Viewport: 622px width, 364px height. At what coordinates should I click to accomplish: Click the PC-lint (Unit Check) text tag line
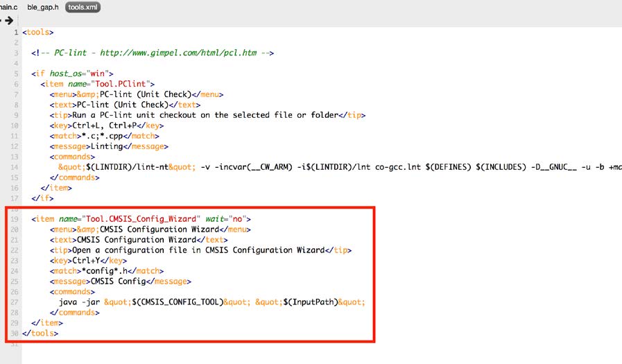pos(125,105)
